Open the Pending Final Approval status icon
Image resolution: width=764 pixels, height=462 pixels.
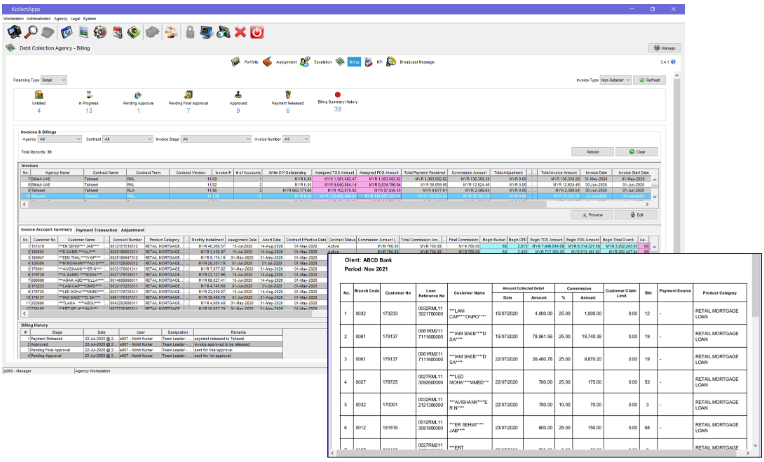(x=189, y=95)
